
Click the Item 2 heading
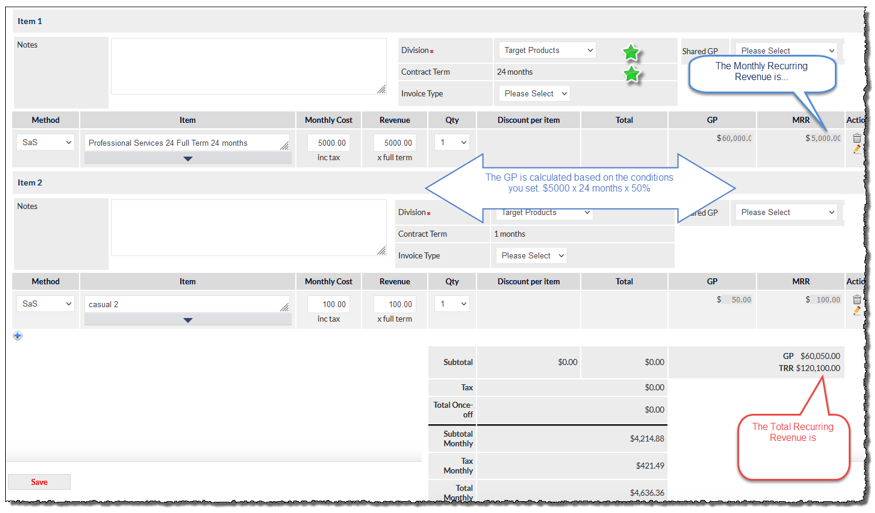pos(30,183)
